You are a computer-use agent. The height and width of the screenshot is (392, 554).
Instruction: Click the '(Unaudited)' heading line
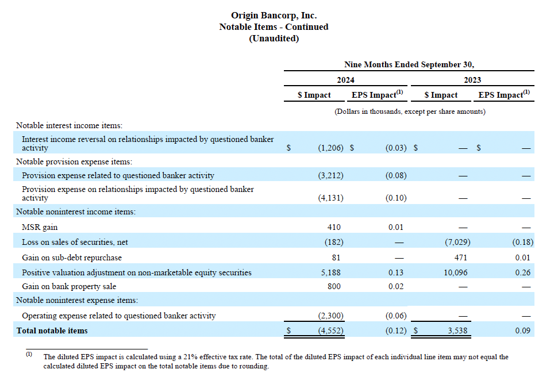[x=274, y=38]
